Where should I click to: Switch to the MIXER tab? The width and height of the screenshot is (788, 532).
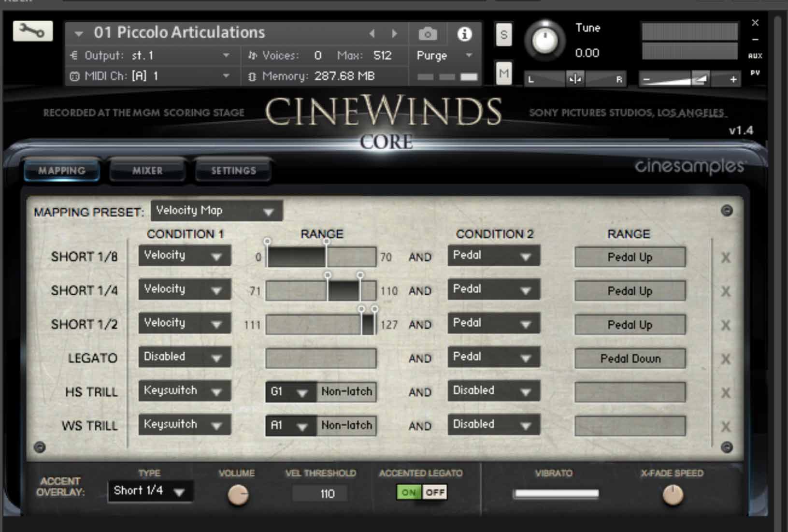[x=146, y=170]
